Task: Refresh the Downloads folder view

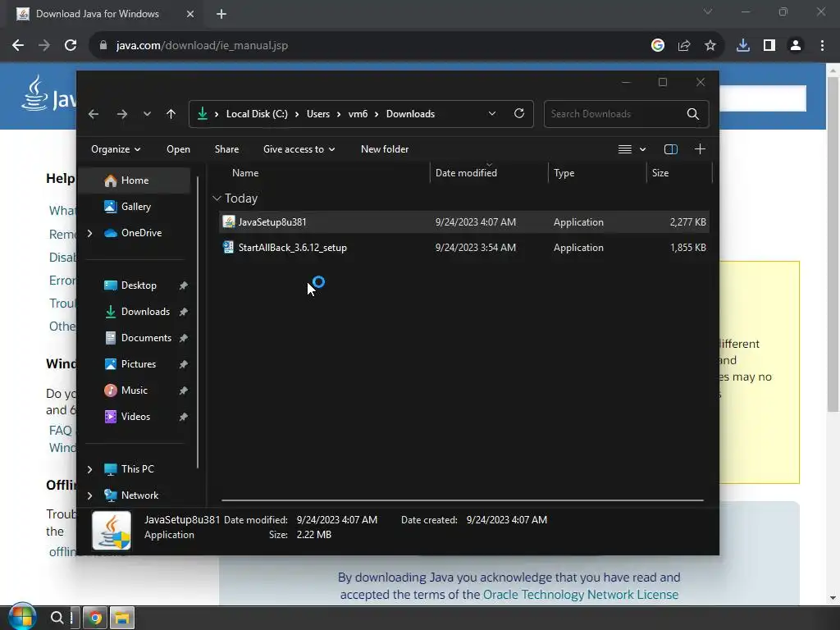Action: click(519, 113)
